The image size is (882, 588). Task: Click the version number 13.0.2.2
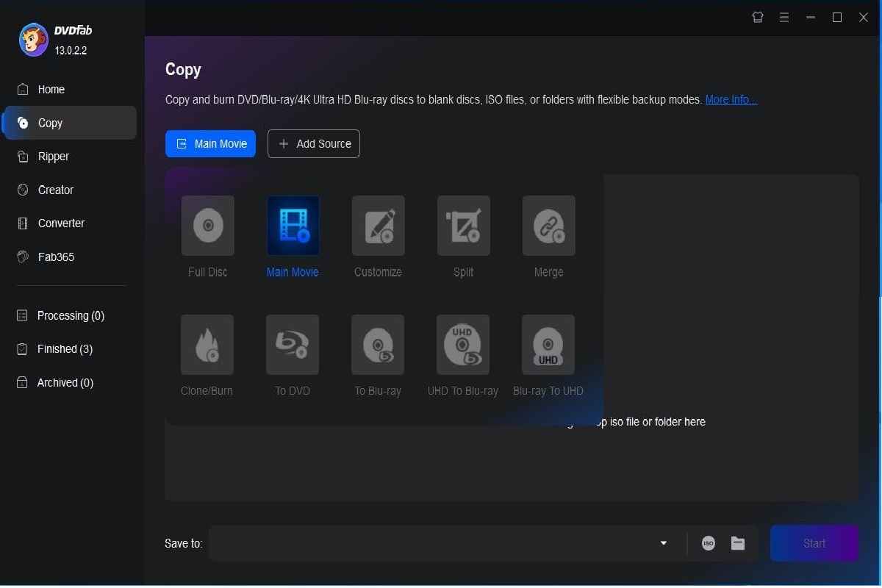click(x=71, y=51)
